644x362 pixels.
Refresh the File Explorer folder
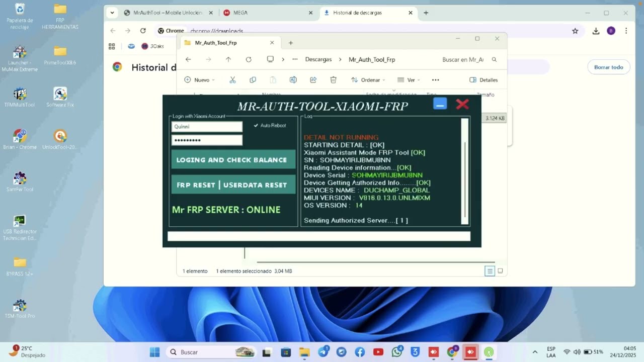click(x=249, y=59)
